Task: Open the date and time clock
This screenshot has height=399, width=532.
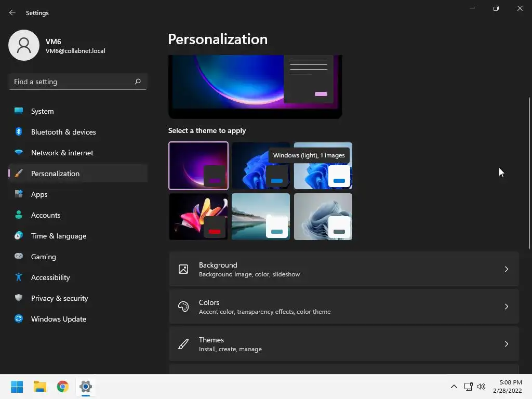Action: pyautogui.click(x=507, y=387)
